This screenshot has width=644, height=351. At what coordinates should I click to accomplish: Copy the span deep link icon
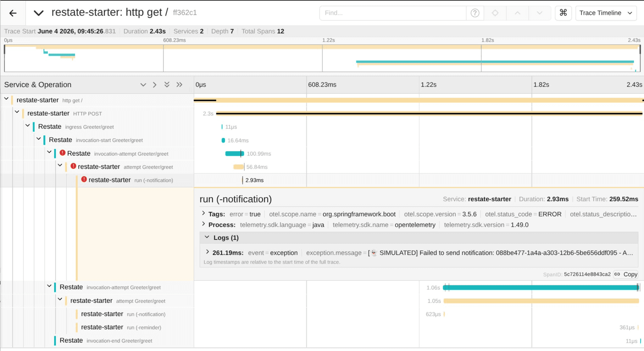click(x=617, y=274)
